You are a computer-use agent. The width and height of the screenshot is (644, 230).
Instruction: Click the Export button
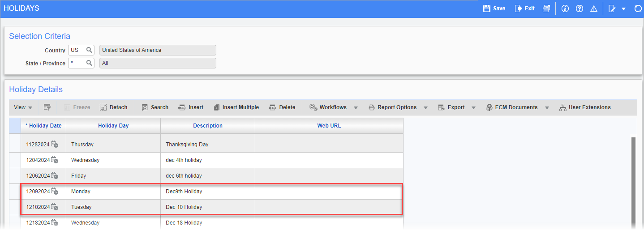(451, 107)
